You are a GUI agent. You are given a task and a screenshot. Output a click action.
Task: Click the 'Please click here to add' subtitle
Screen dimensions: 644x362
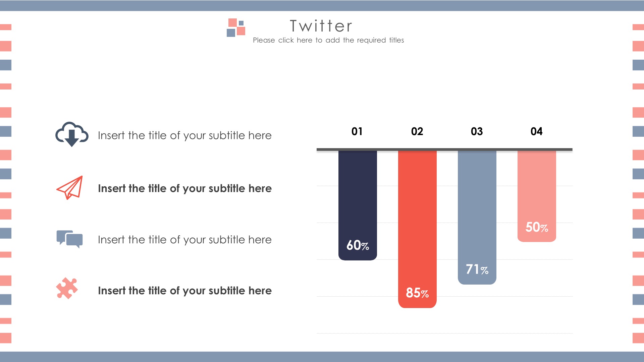(x=328, y=40)
